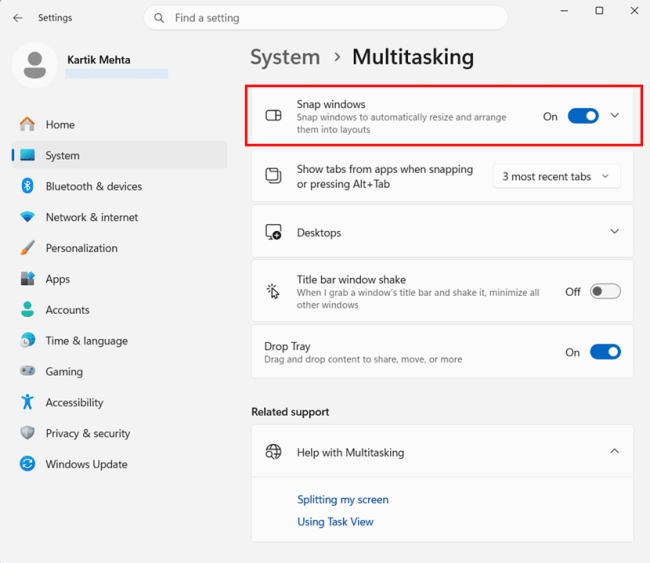This screenshot has width=650, height=563.
Task: Click the Apps icon in sidebar
Action: point(27,279)
